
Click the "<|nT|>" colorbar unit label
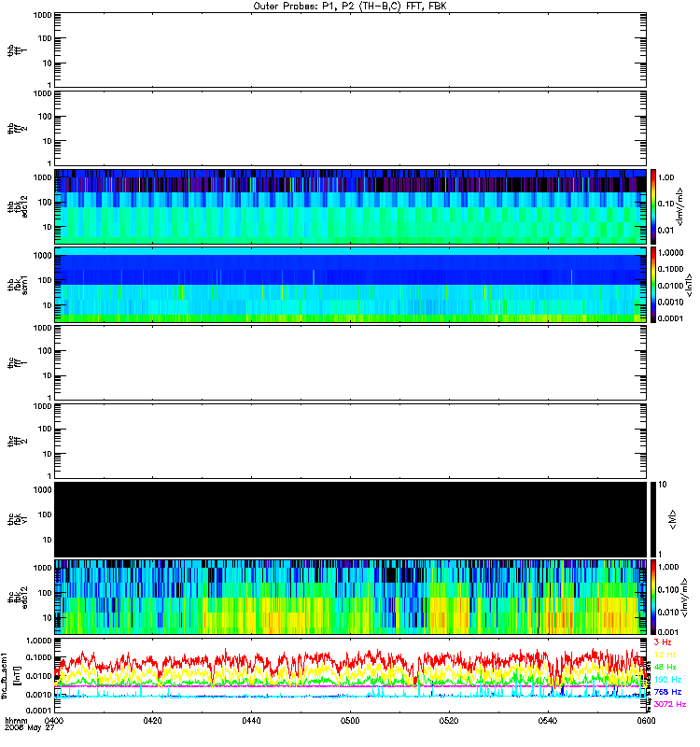(x=689, y=285)
